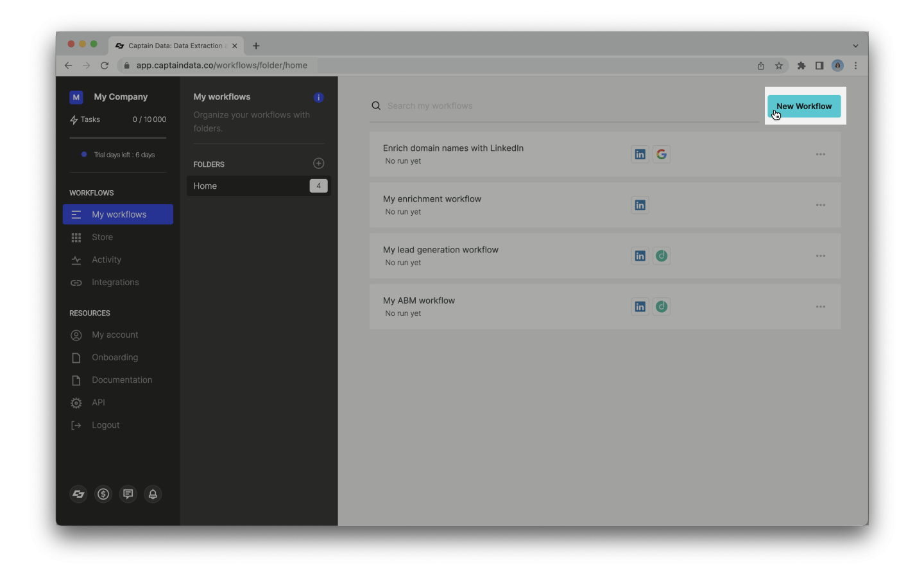Open My lead generation workflow
Screen dimensions: 924x578
(605, 256)
